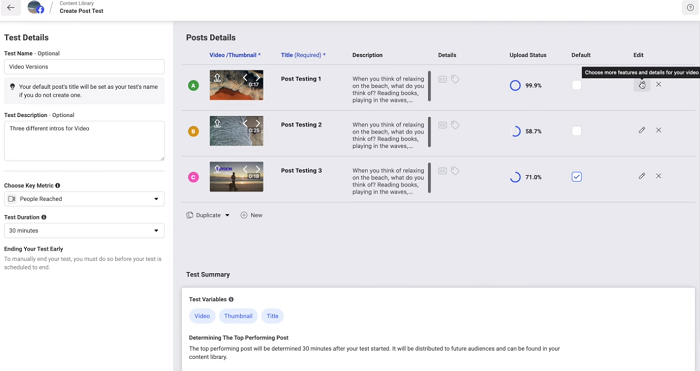Show previous thumbnail for Post Testing 1
The width and height of the screenshot is (700, 371).
tap(245, 78)
